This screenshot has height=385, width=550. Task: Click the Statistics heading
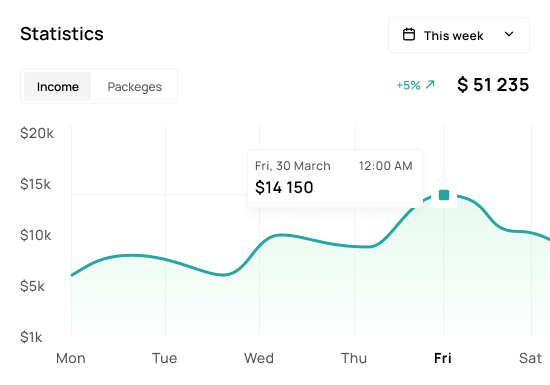tap(62, 34)
